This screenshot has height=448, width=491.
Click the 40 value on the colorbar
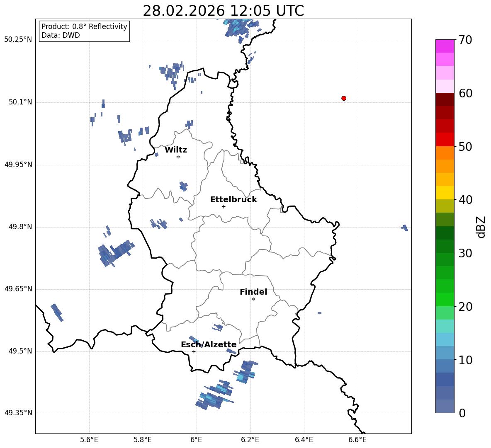pos(465,200)
